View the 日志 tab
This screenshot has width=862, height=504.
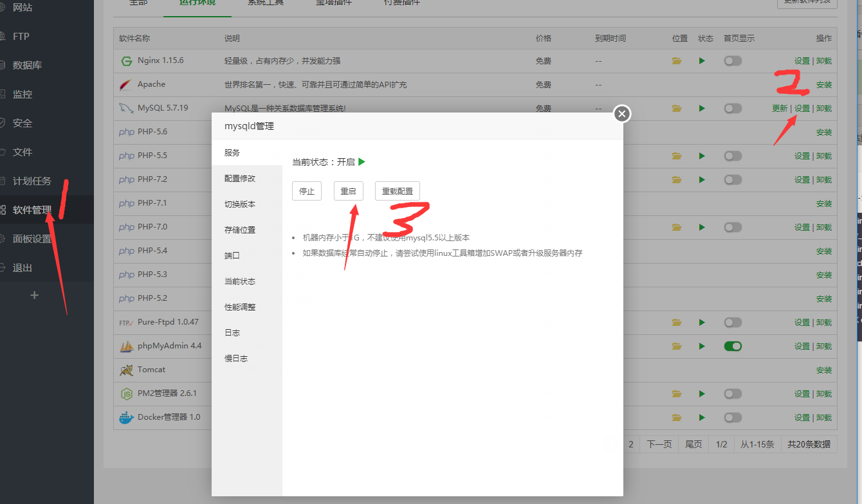(247, 333)
